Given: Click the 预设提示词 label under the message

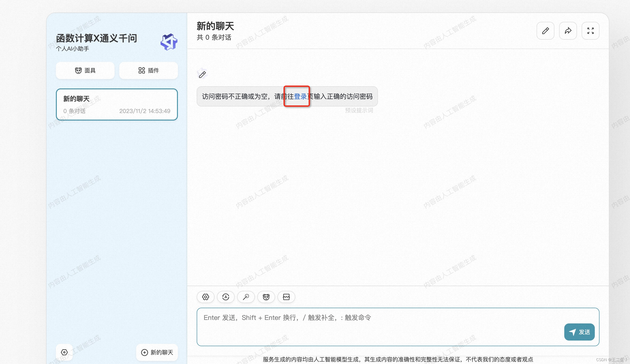Looking at the screenshot, I should (x=359, y=110).
